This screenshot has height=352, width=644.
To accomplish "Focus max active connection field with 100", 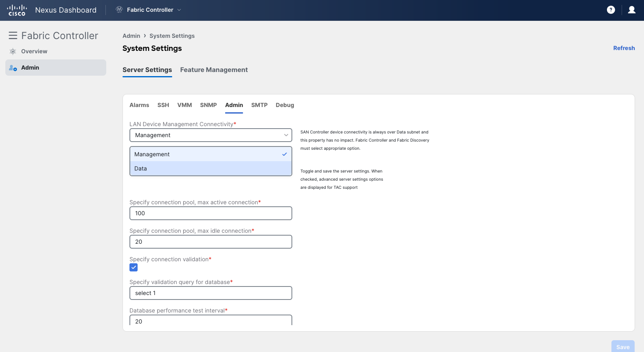I will pos(211,213).
